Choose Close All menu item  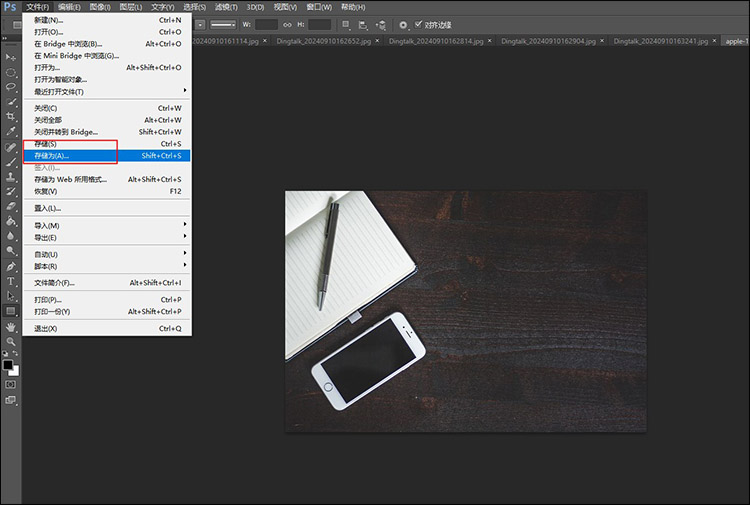click(x=107, y=120)
